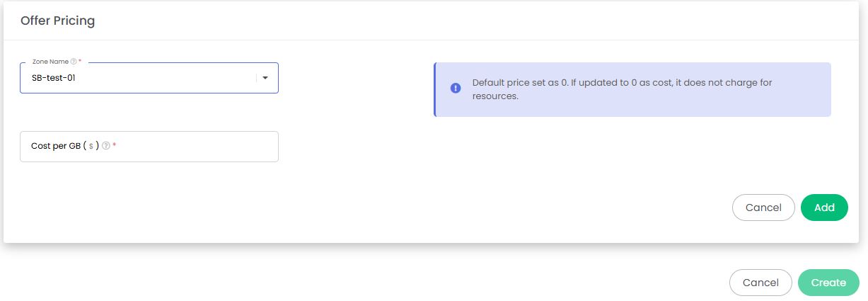Image resolution: width=868 pixels, height=301 pixels.
Task: Click Cancel beside the Create button
Action: (760, 283)
